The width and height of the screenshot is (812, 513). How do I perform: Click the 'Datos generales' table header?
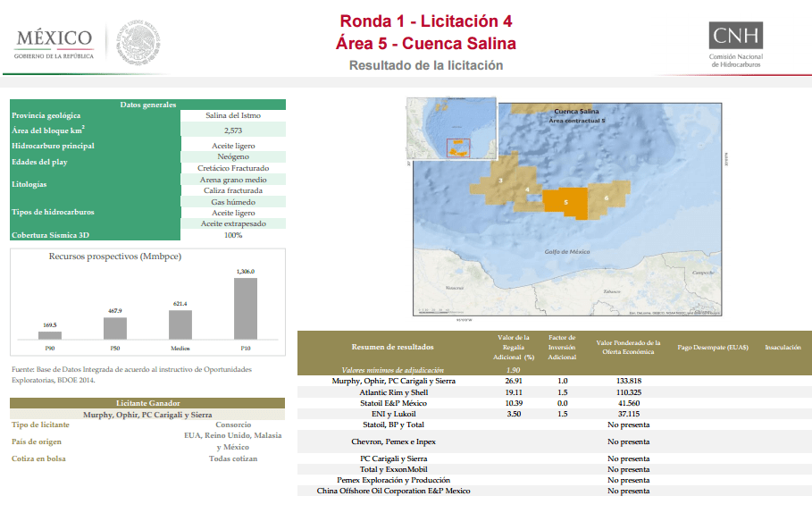tap(147, 105)
